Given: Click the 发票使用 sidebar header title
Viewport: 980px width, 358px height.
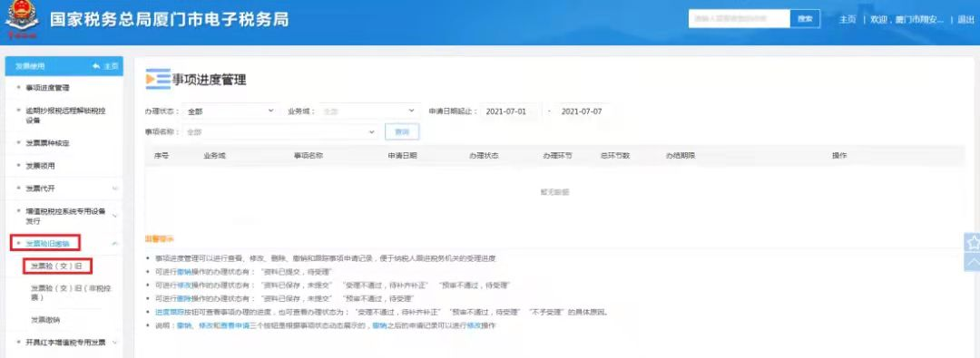Looking at the screenshot, I should tap(29, 65).
